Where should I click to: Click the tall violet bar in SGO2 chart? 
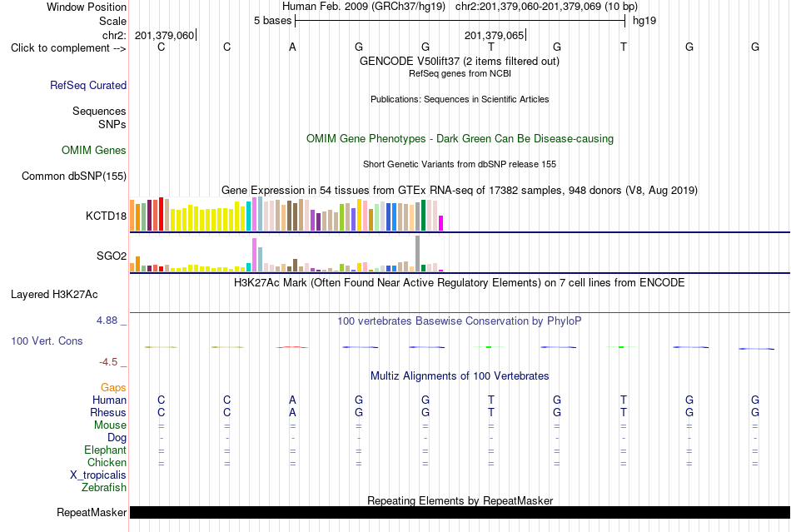click(x=254, y=255)
